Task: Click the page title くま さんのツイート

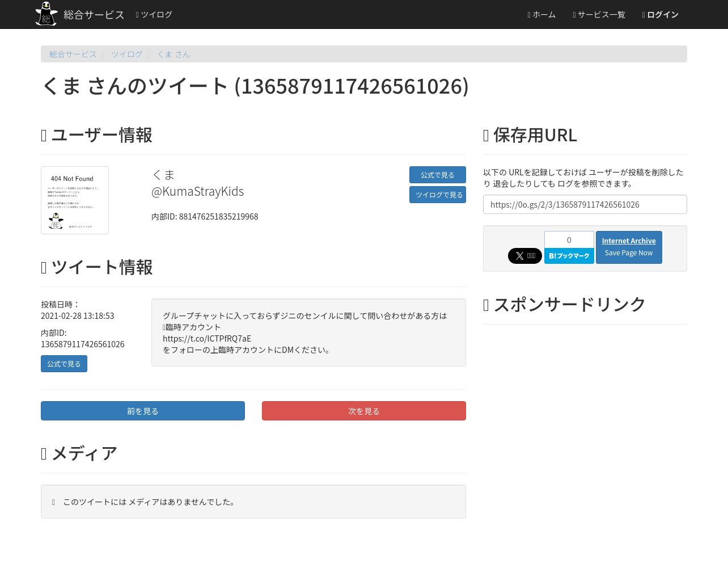Action: (255, 86)
